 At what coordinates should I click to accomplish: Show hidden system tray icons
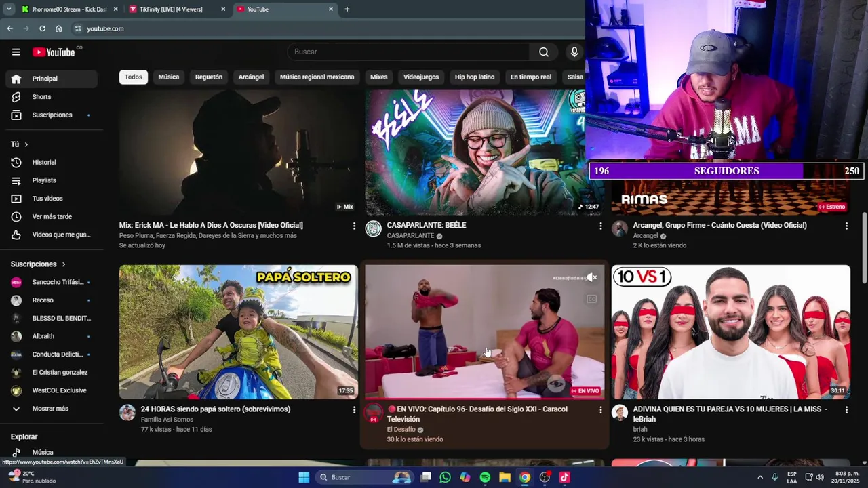click(x=759, y=477)
